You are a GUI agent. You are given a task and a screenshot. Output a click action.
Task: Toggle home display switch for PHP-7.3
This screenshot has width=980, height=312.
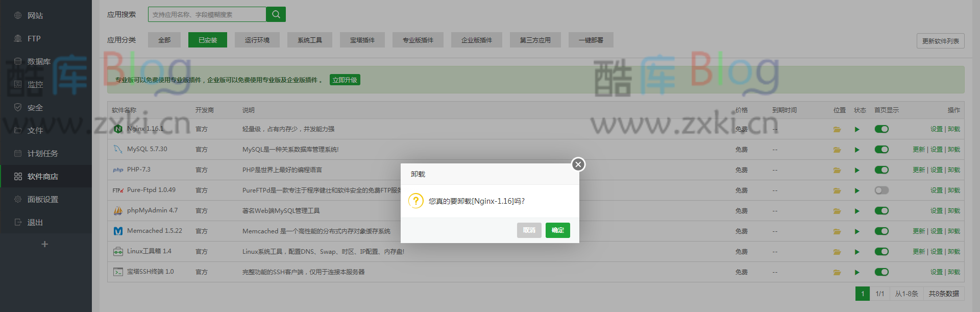[x=881, y=170]
